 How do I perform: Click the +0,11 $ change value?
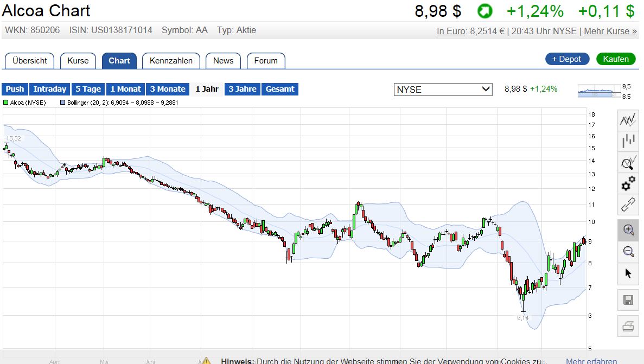tap(606, 11)
